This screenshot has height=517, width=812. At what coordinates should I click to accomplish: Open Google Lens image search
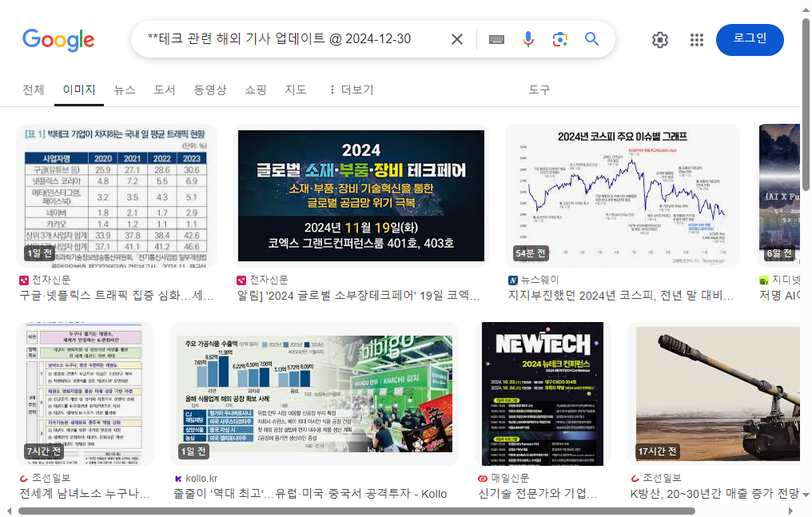(x=559, y=39)
